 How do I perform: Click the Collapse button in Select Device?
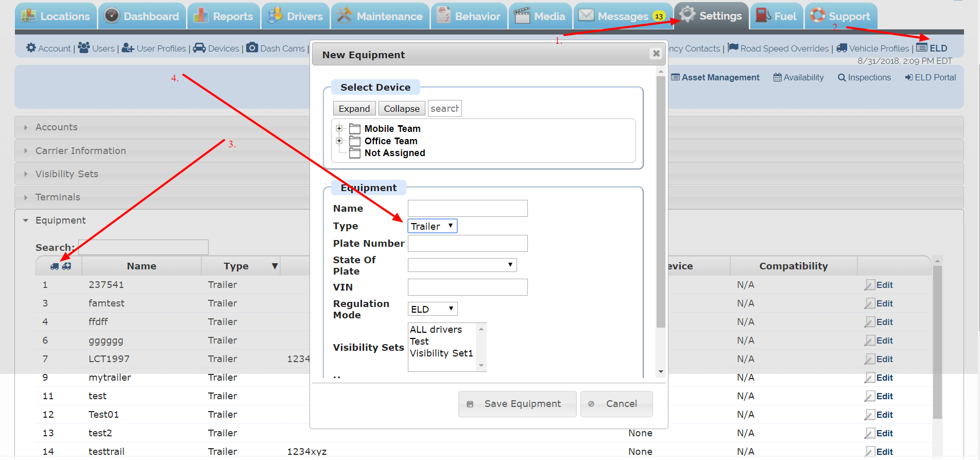click(402, 109)
